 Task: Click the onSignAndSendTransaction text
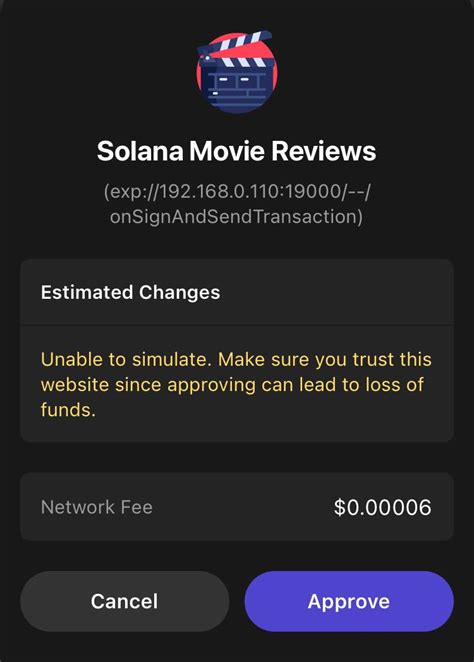236,217
